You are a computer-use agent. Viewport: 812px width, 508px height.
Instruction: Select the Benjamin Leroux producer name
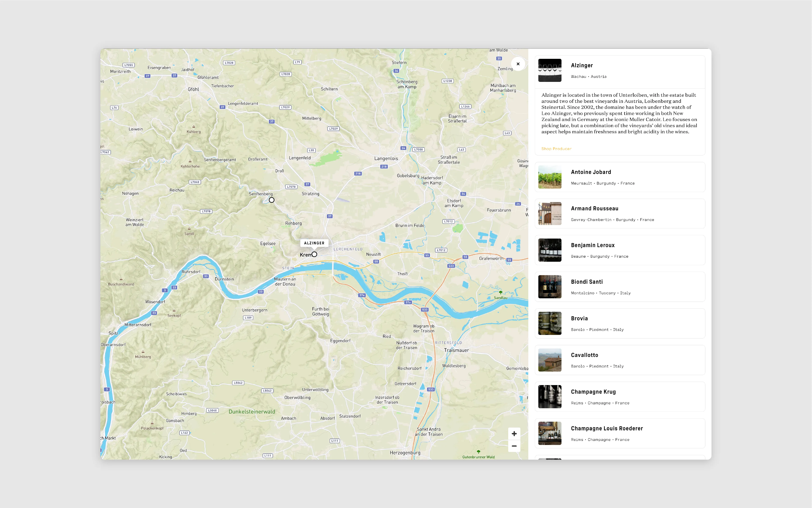point(593,245)
